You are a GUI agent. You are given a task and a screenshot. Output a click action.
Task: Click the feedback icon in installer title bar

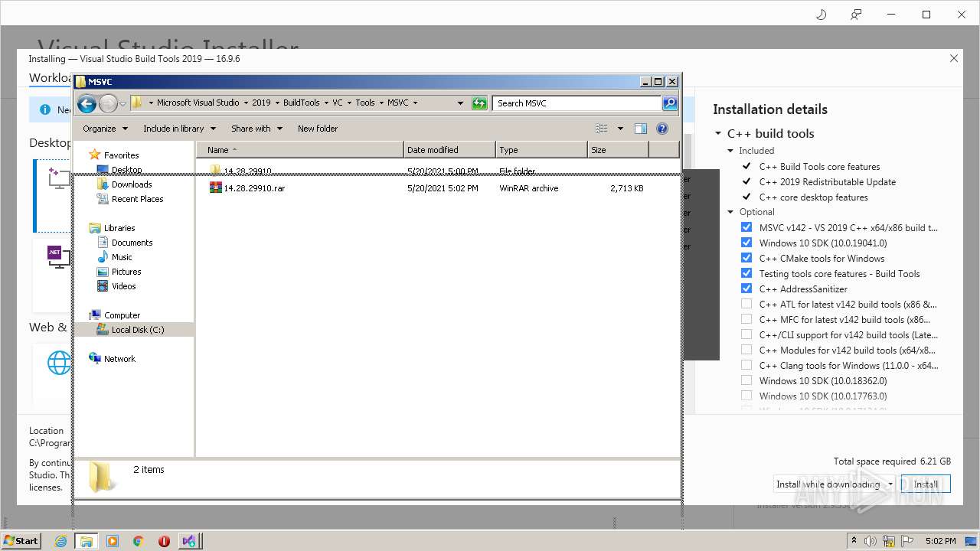click(x=856, y=15)
